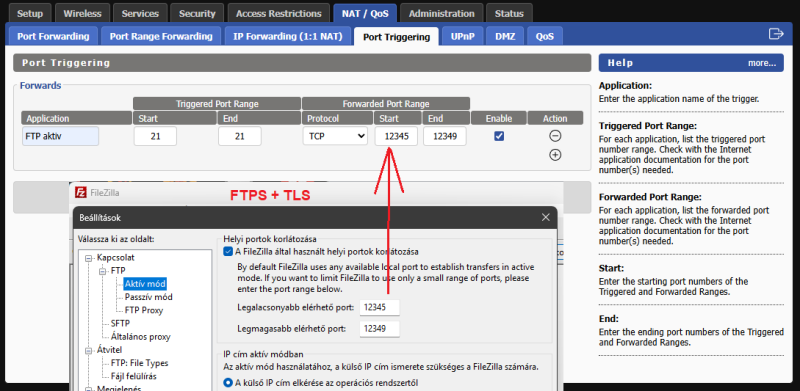Viewport: 800px width, 391px height.
Task: Click the 'Protocol' column header
Action: 337,118
